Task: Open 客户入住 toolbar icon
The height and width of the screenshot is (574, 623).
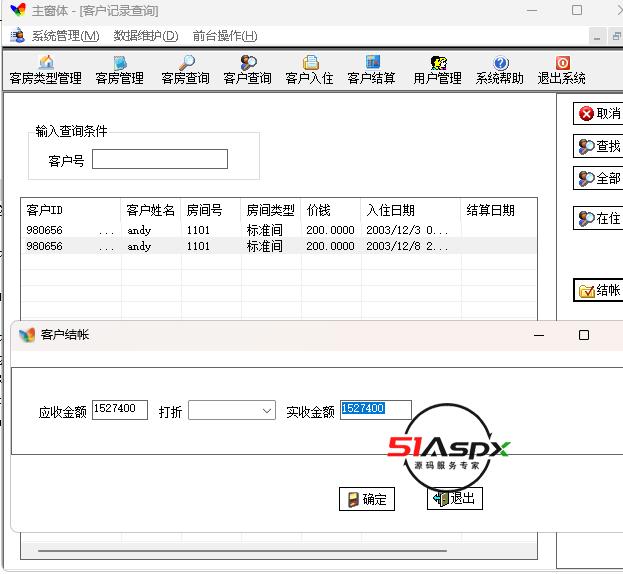Action: click(310, 62)
